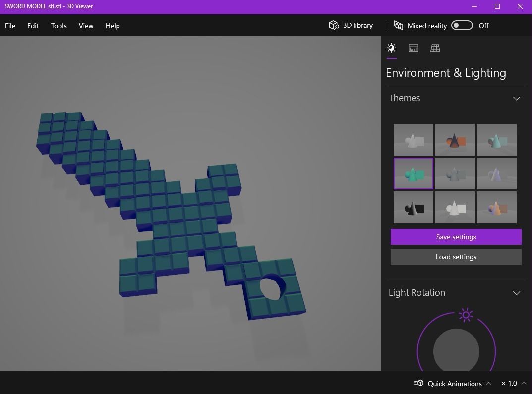Select the light gray shapes theme thumbnail

coord(413,140)
